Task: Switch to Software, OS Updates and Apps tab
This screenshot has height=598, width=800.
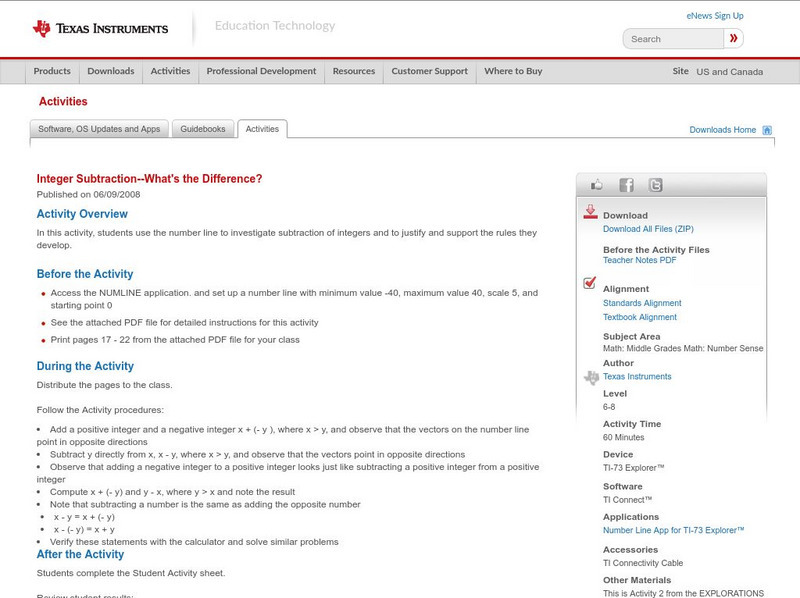Action: tap(99, 129)
